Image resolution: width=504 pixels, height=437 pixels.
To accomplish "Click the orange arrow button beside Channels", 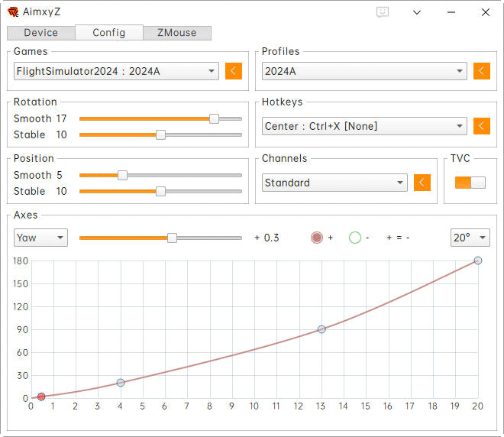I will pos(422,183).
